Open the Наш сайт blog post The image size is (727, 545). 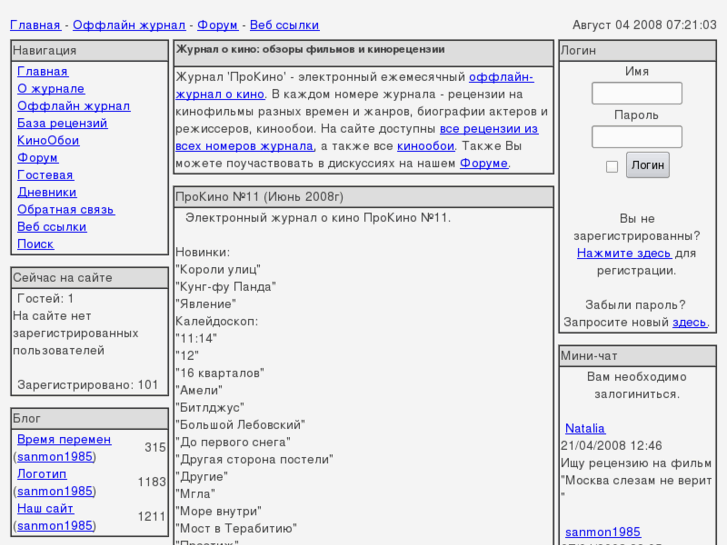click(x=45, y=509)
